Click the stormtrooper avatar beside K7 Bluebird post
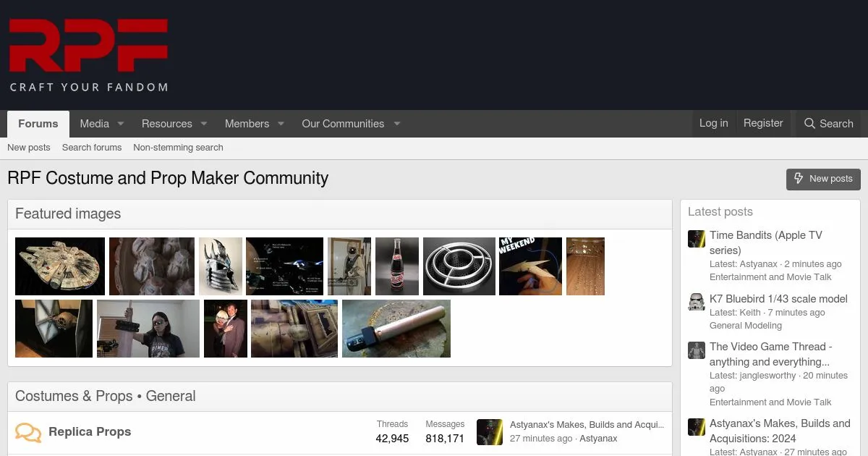Image resolution: width=868 pixels, height=456 pixels. coord(696,302)
